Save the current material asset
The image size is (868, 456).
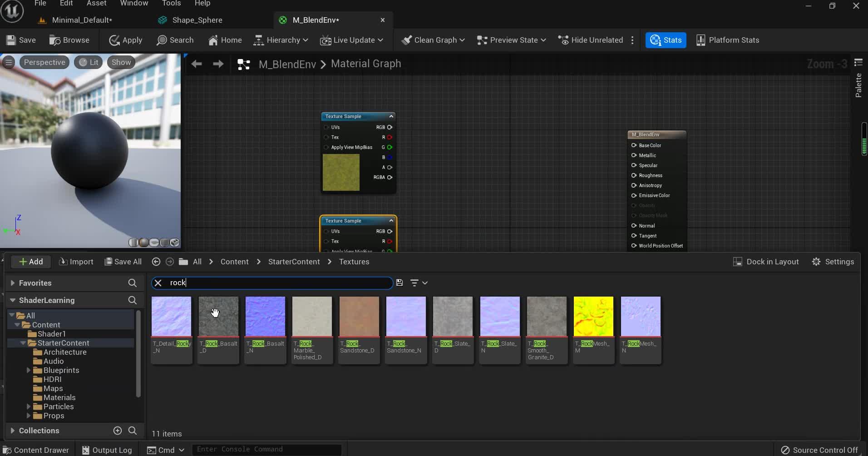[x=21, y=40]
